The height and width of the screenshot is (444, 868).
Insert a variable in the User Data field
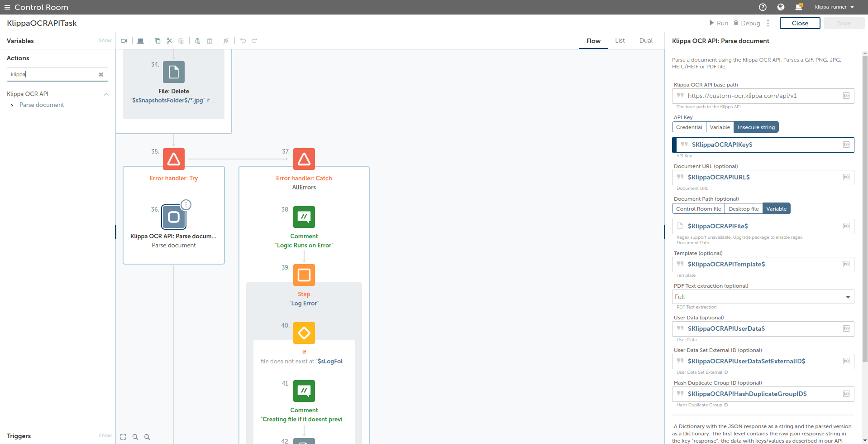coord(846,328)
